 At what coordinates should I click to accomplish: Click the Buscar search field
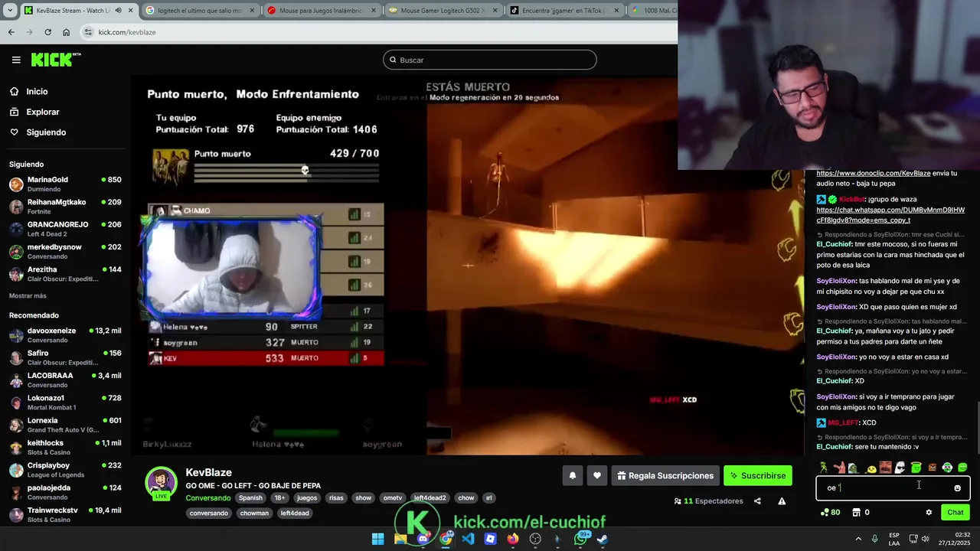click(490, 60)
